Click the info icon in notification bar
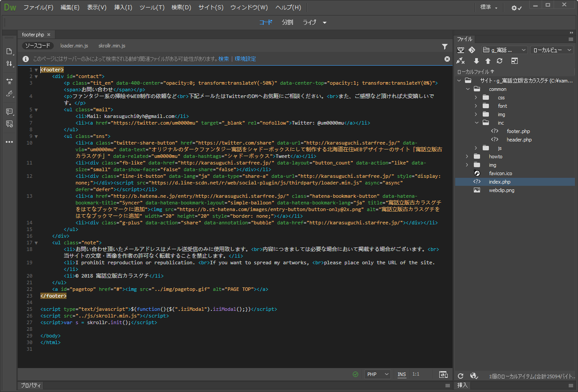This screenshot has width=578, height=392. pos(26,59)
